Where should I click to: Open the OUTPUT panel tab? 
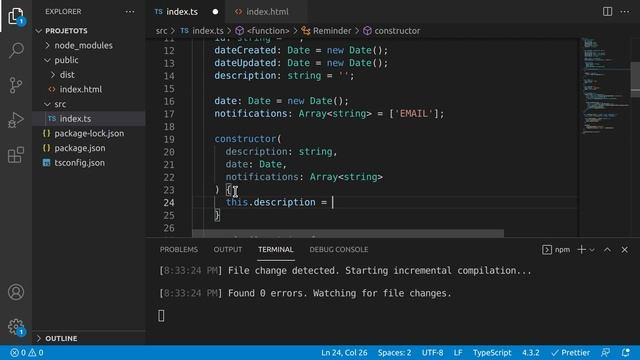pos(227,249)
